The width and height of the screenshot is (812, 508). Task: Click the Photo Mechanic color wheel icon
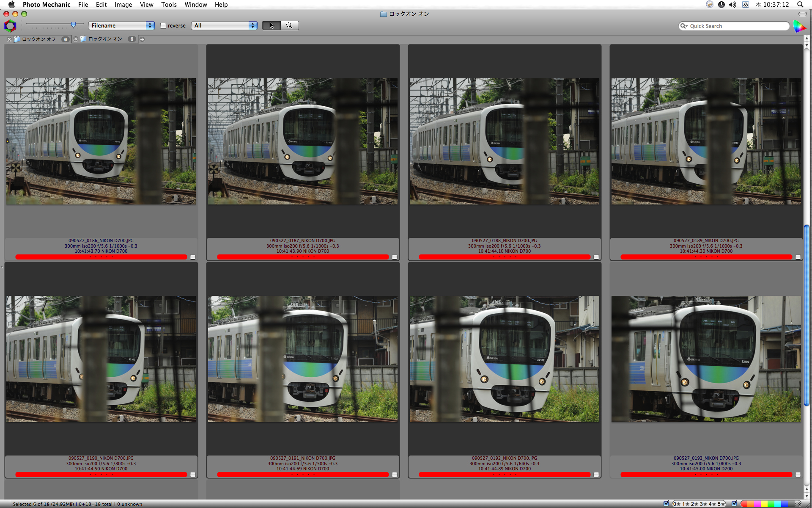[x=10, y=26]
